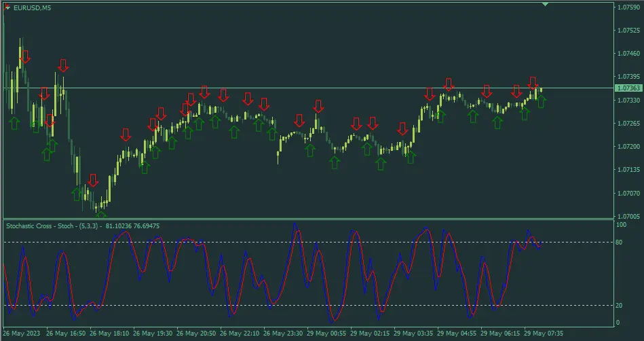Click the 29 May 00:55 time label
The image size is (644, 341).
[x=328, y=334]
